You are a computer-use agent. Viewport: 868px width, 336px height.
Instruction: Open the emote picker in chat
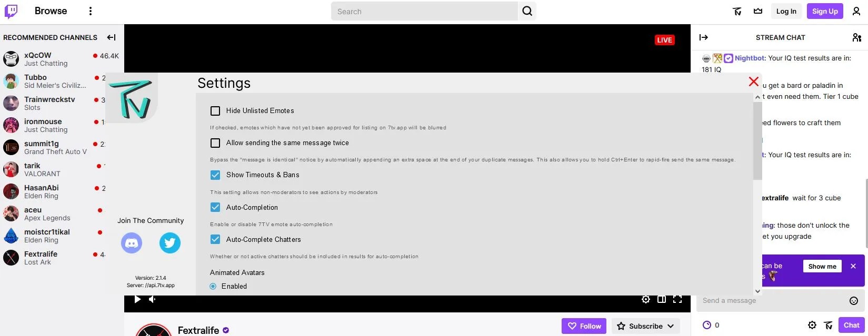[x=854, y=301]
